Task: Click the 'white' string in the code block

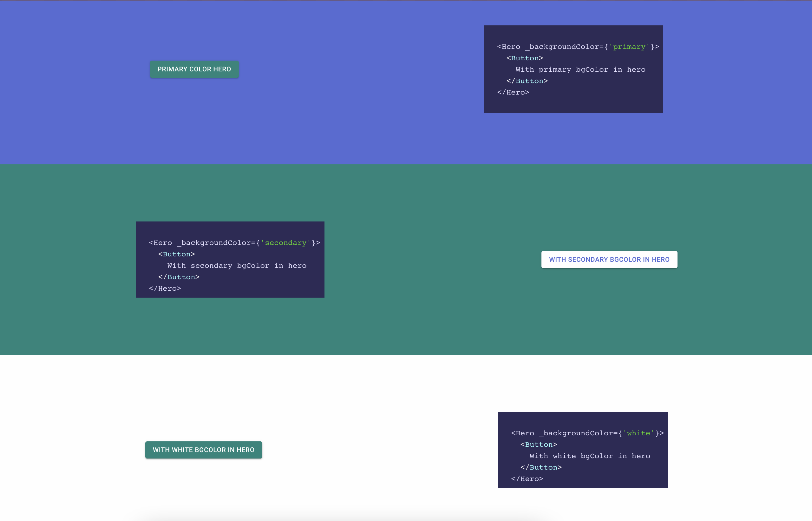Action: [x=638, y=433]
